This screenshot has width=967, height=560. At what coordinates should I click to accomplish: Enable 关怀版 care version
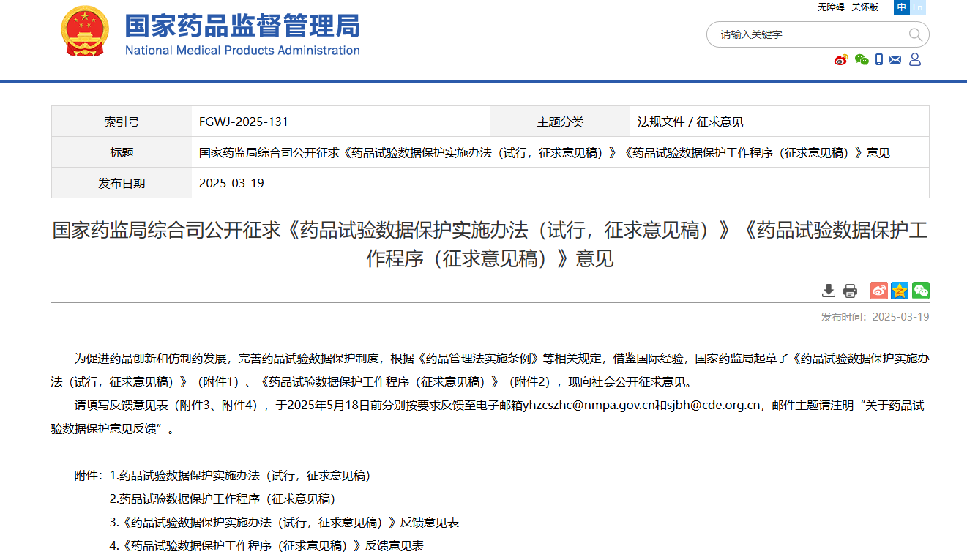(865, 7)
